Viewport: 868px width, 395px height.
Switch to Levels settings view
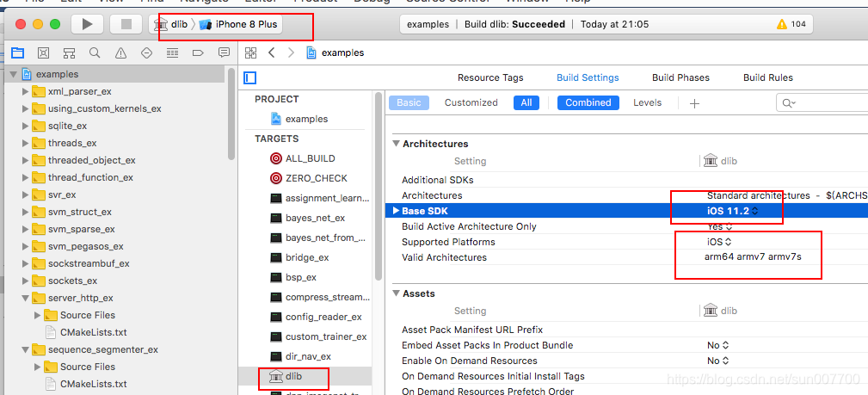tap(647, 102)
